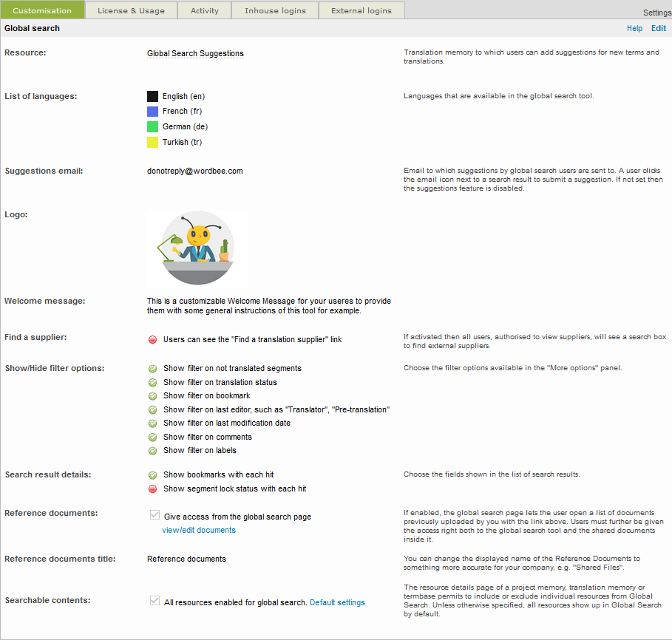672x640 pixels.
Task: Toggle All resources enabled for global search checkbox
Action: pyautogui.click(x=155, y=601)
